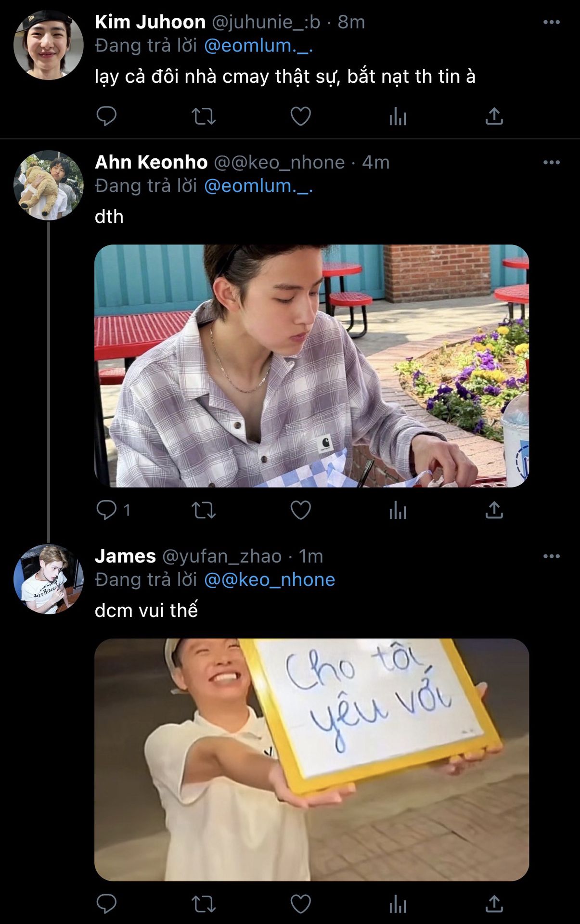Share Kim Juhoon's tweet

[494, 116]
